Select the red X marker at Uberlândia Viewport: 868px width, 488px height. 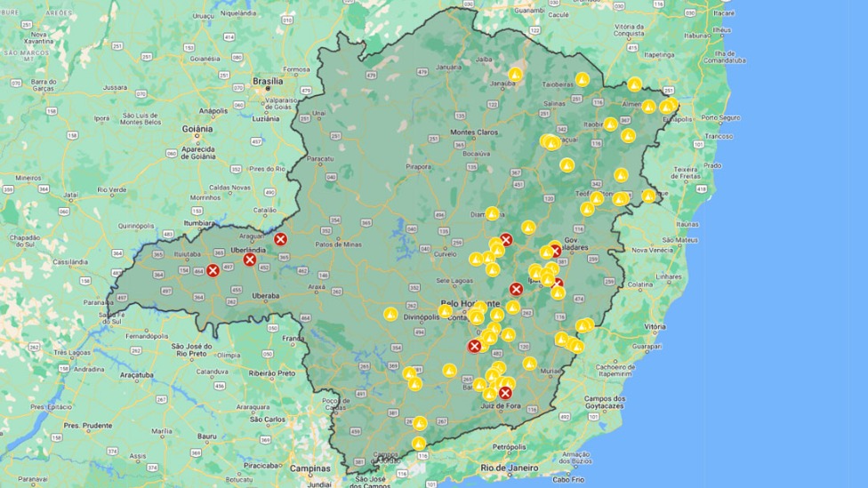click(x=250, y=260)
